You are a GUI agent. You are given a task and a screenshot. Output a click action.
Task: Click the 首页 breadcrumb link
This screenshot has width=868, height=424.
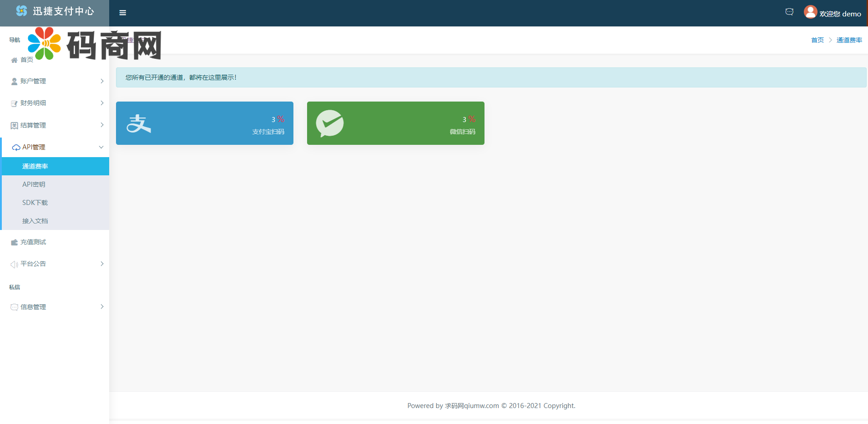pyautogui.click(x=817, y=40)
